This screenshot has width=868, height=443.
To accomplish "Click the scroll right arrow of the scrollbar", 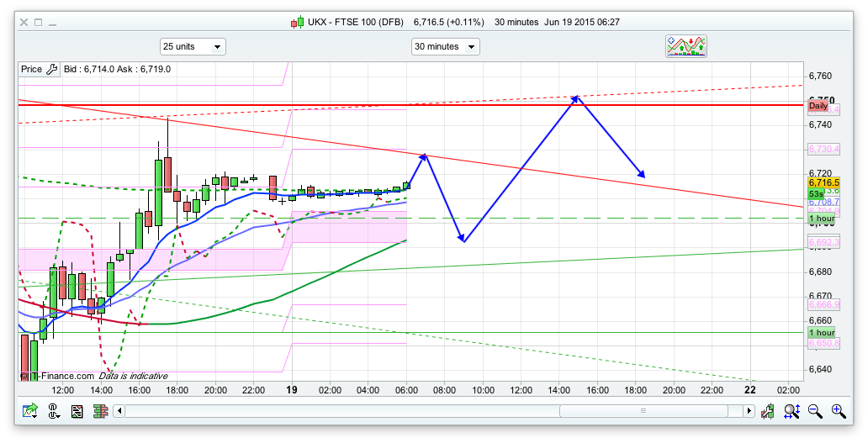I will coord(749,411).
